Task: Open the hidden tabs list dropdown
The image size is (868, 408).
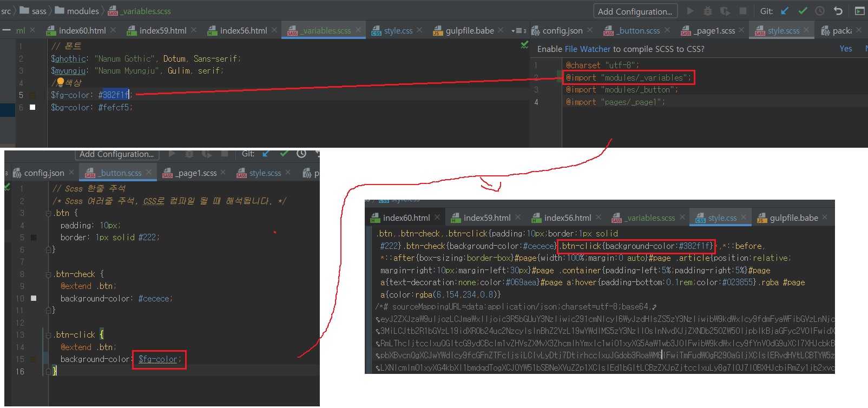Action: (518, 31)
